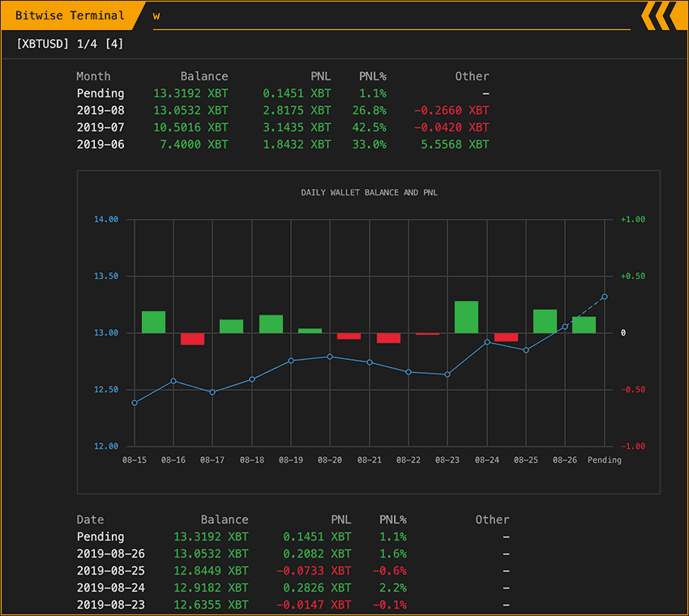
Task: Click the Month column header in monthly table
Action: click(x=93, y=76)
